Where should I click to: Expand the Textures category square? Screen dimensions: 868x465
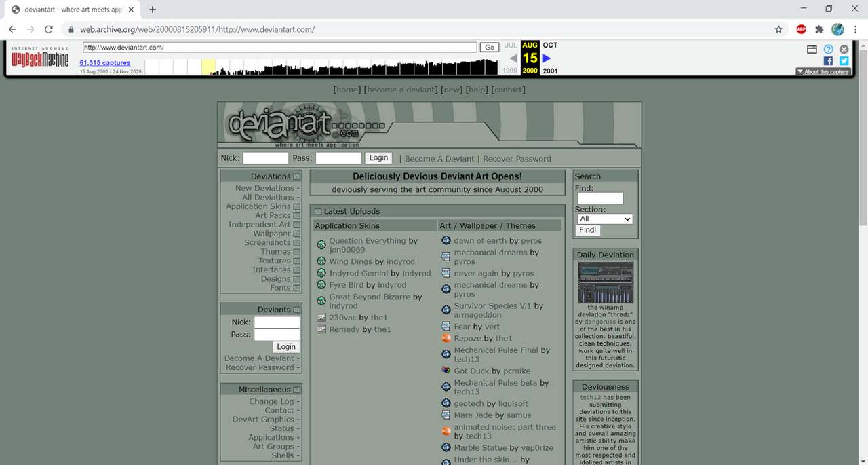[297, 261]
